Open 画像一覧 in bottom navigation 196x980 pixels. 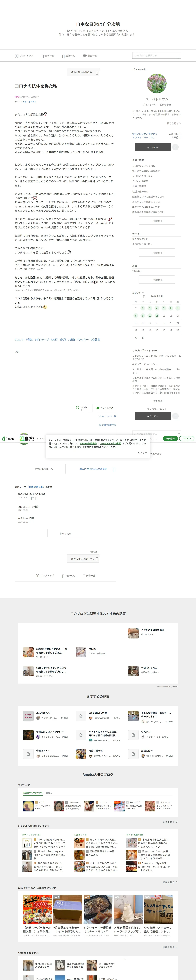(89, 576)
